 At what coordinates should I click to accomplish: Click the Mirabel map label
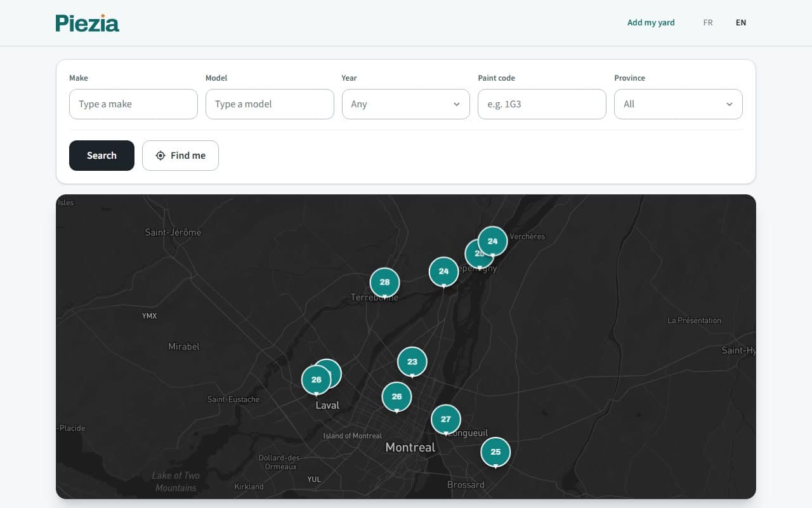point(184,347)
